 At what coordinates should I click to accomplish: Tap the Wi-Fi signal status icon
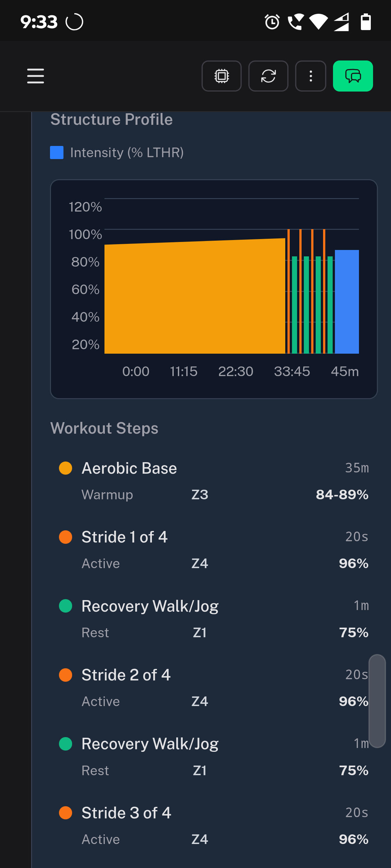point(318,22)
